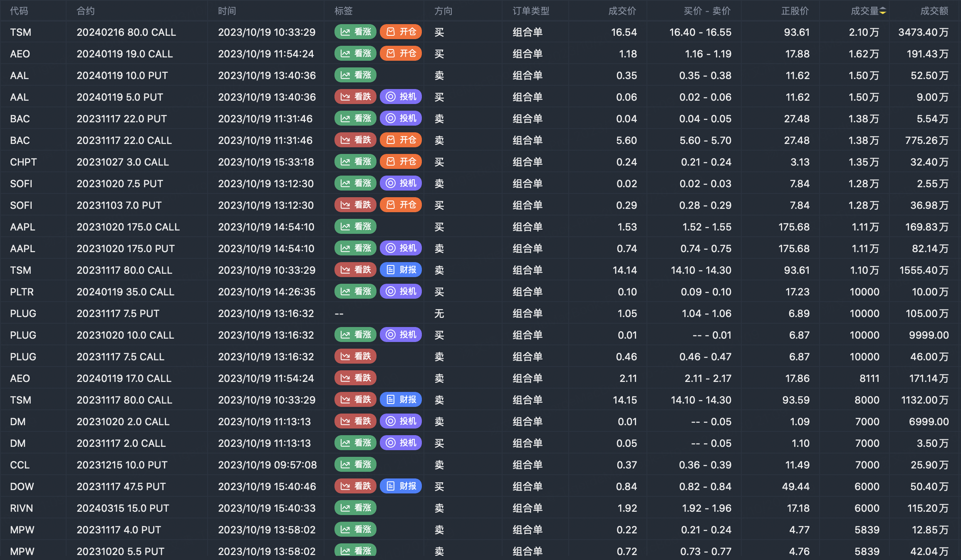
Task: Click 看涨 tag in AAPL 175.0 CALL row
Action: tap(355, 227)
